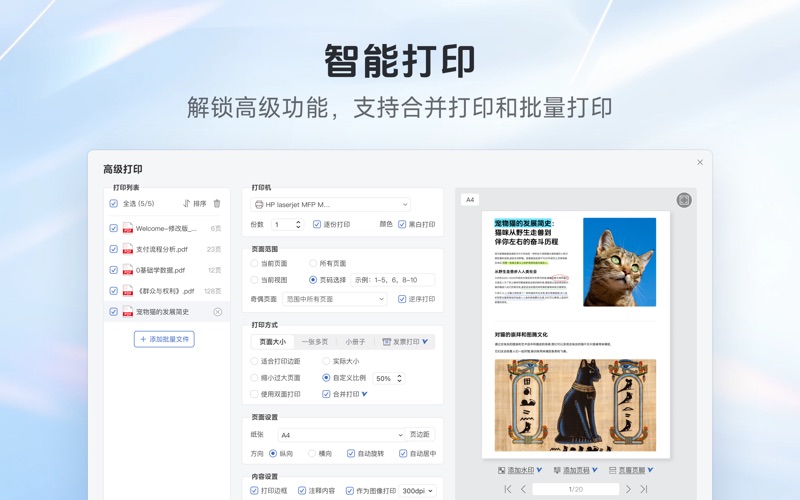Toggle the 作为图像打印 checkbox
Viewport: 800px width, 500px height.
[x=349, y=491]
